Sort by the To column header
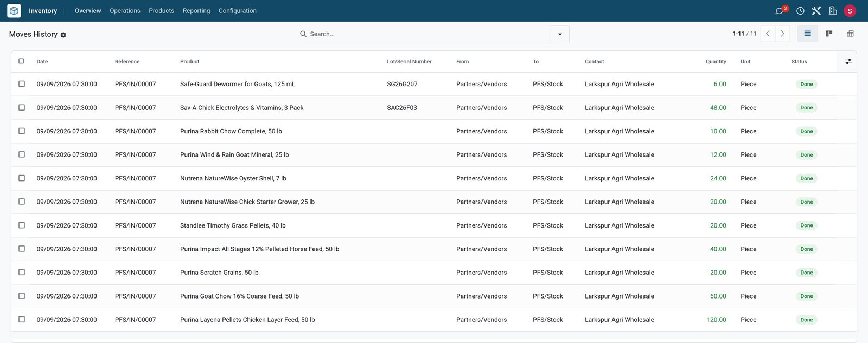The image size is (868, 343). coord(536,62)
